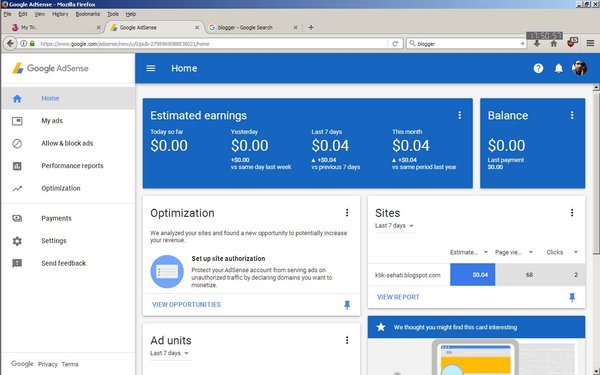
Task: Click the page vertical scrollbar
Action: (x=596, y=172)
